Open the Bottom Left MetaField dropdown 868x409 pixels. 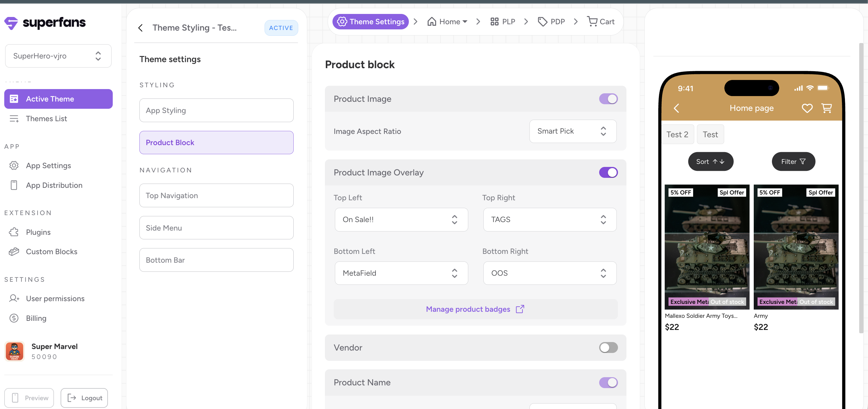[x=401, y=273]
